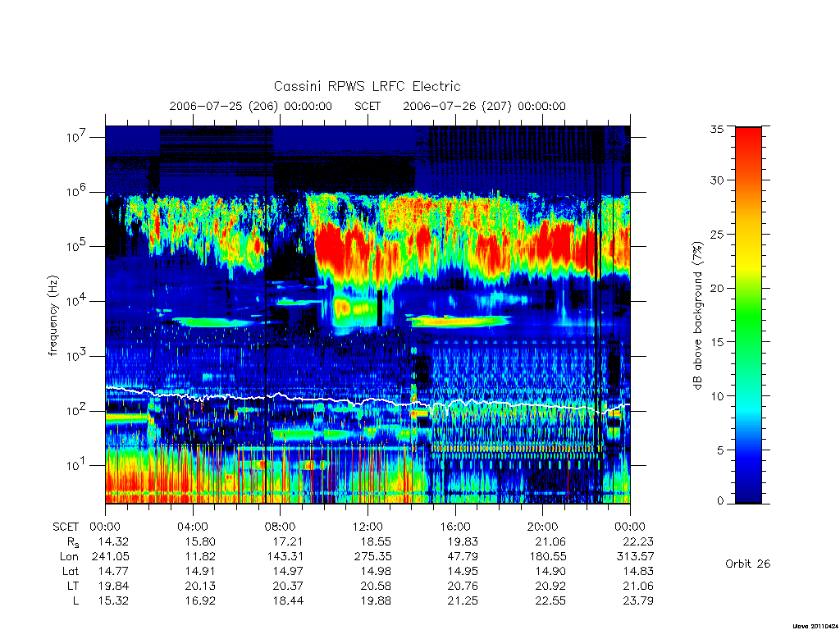Select end date text '2006-07-26 (207) 00:00:00'
The image size is (840, 630).
(x=484, y=106)
